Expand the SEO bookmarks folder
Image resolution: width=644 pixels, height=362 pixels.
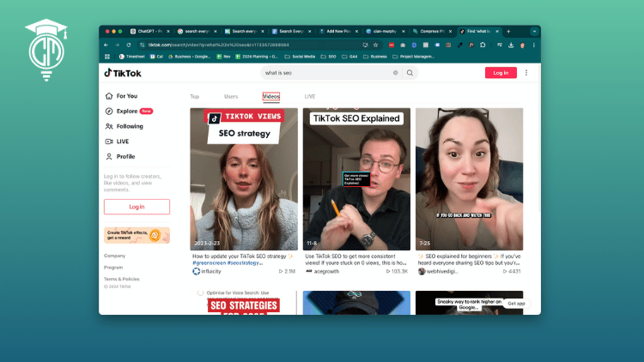[x=329, y=57]
